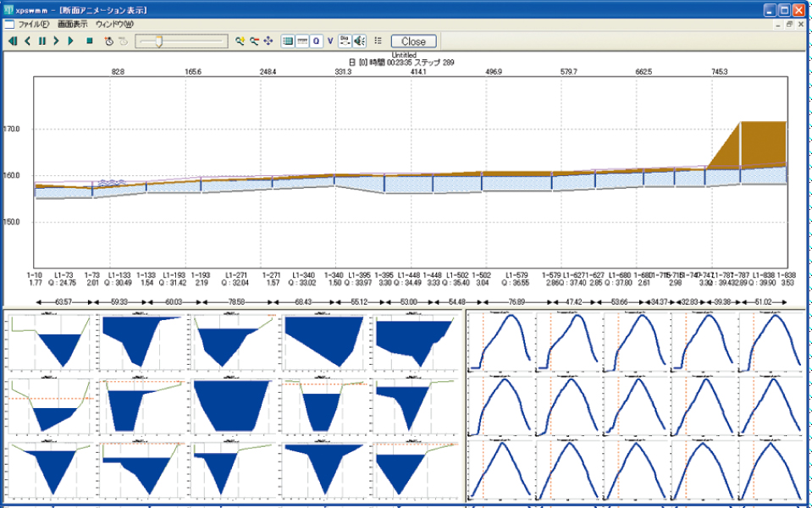Toggle the Q flow display button
The width and height of the screenshot is (812, 508).
(316, 41)
